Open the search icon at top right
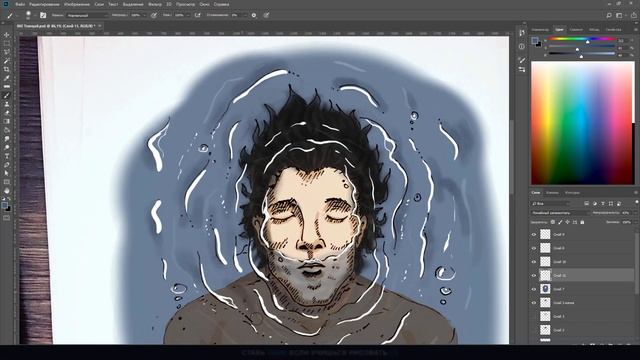The image size is (640, 360). 609,15
